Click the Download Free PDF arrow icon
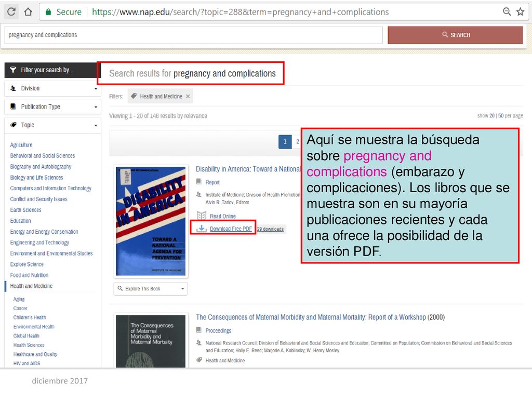Screen dimensions: 532x399 (x=202, y=229)
